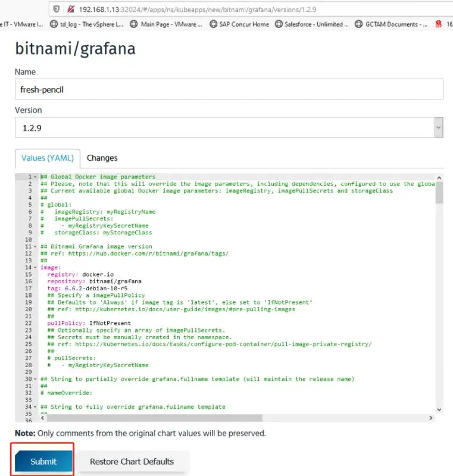The image size is (453, 476).
Task: Click the editor vertical scrollbar thumb
Action: (439, 192)
